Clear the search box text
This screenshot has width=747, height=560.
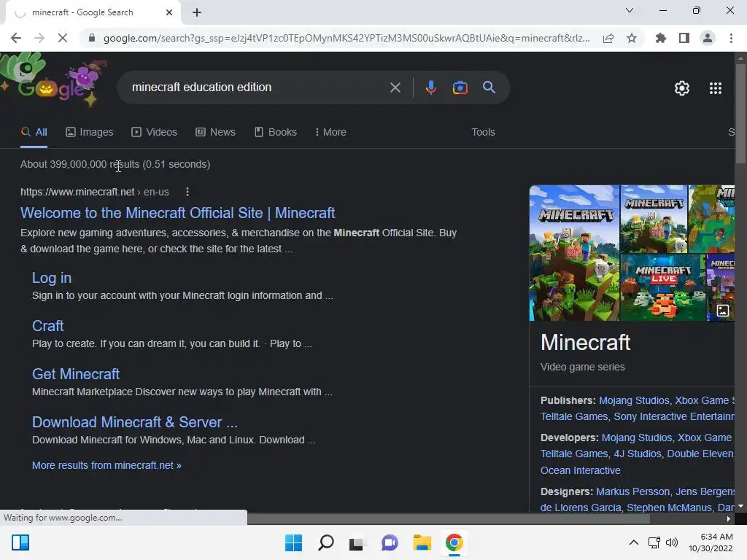coord(395,87)
